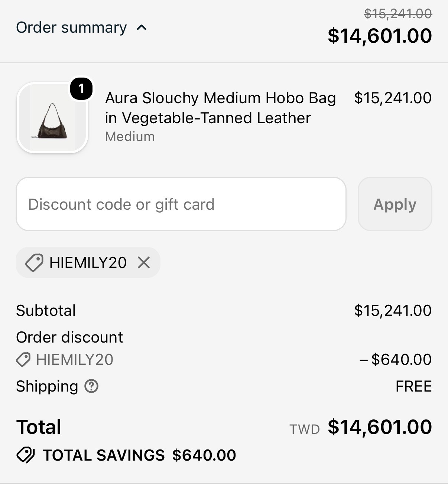Collapse the Order summary chevron
The image size is (448, 494).
pos(142,28)
